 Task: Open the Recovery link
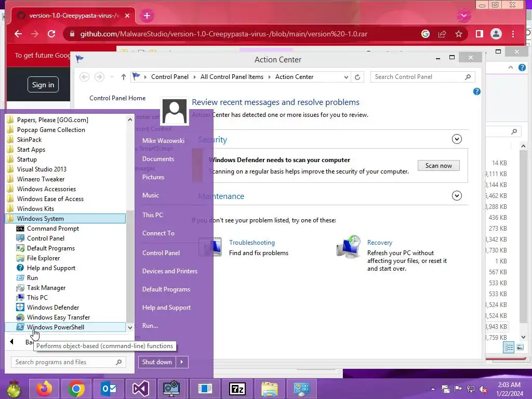(380, 243)
